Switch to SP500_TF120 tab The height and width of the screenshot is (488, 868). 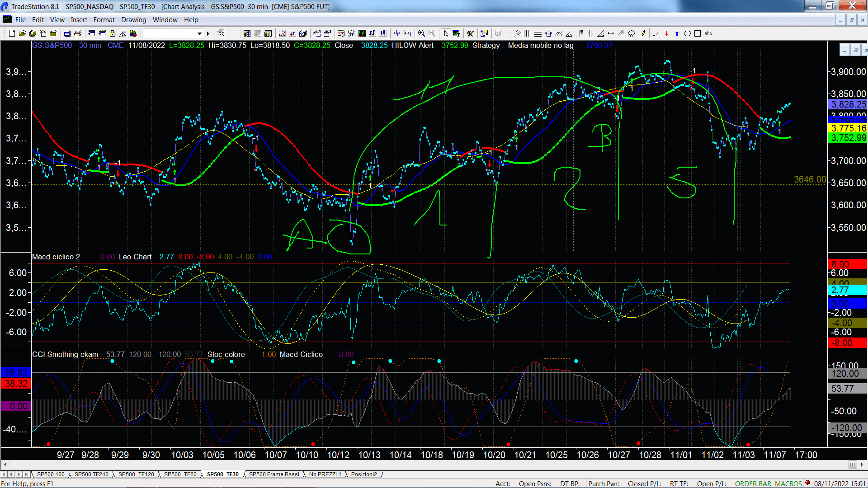(136, 474)
